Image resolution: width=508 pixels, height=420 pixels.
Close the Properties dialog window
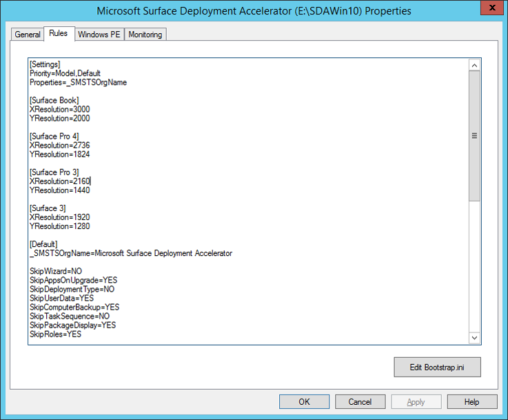(x=491, y=8)
